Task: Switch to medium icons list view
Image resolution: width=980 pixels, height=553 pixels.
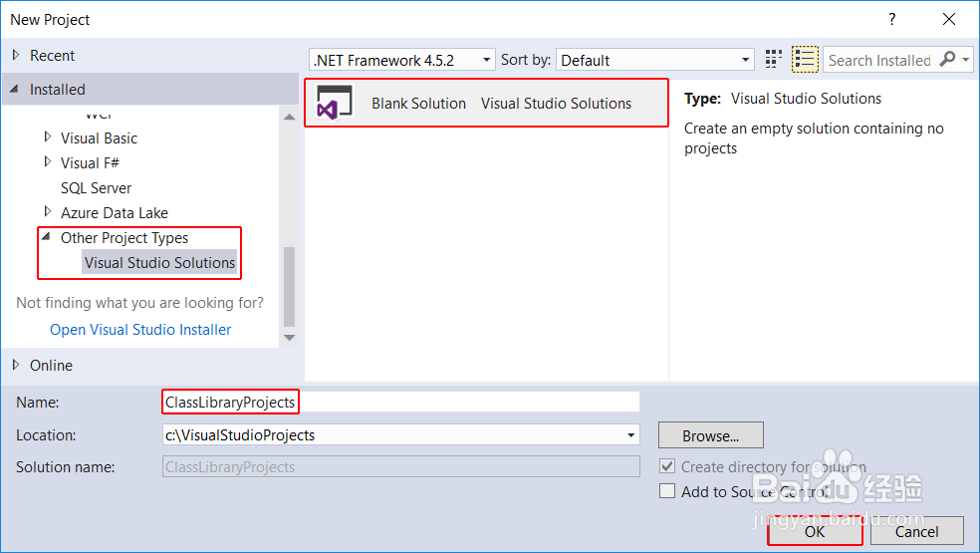Action: (x=805, y=60)
